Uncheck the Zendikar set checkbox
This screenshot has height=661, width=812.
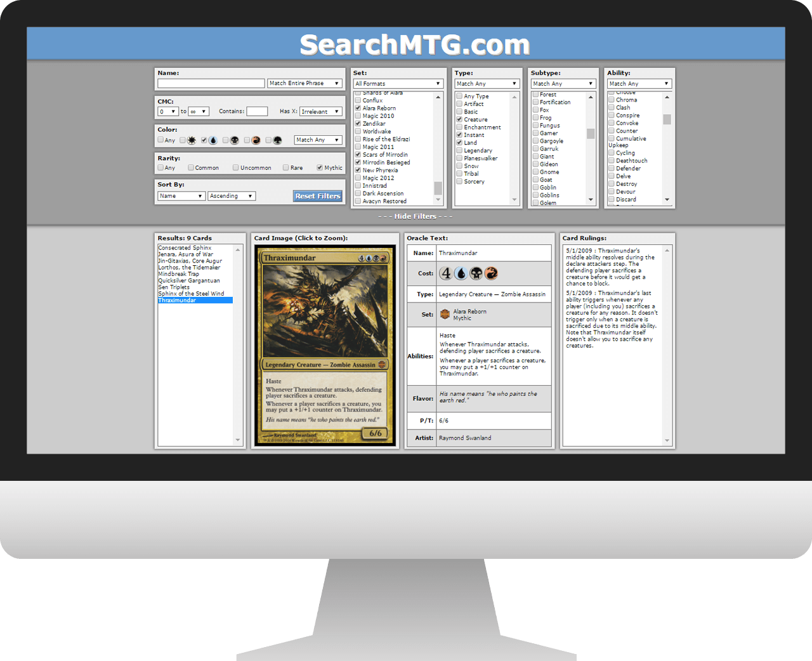(358, 123)
